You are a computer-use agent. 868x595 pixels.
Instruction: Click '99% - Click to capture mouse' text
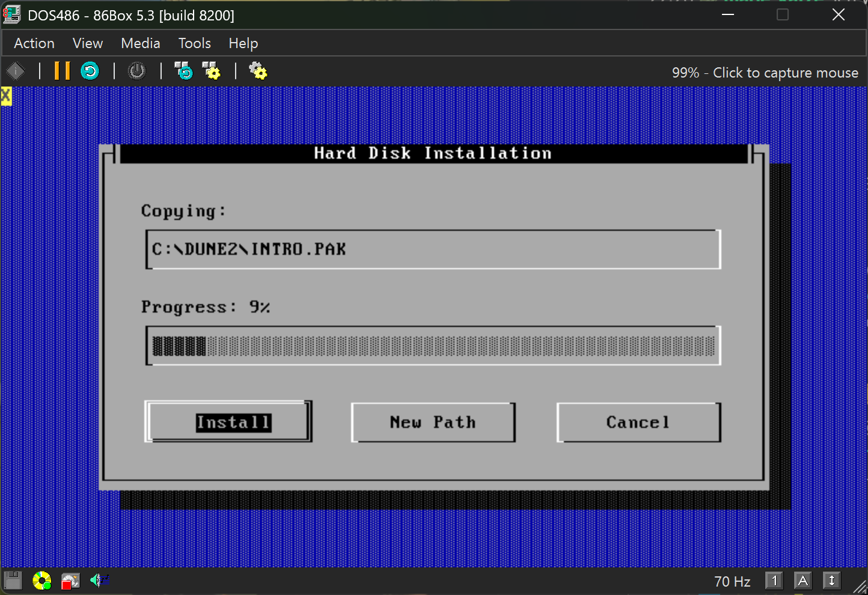[765, 73]
